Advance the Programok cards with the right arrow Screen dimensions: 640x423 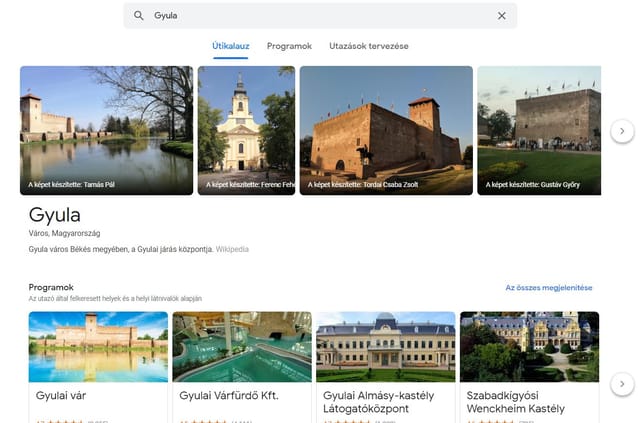tap(622, 384)
